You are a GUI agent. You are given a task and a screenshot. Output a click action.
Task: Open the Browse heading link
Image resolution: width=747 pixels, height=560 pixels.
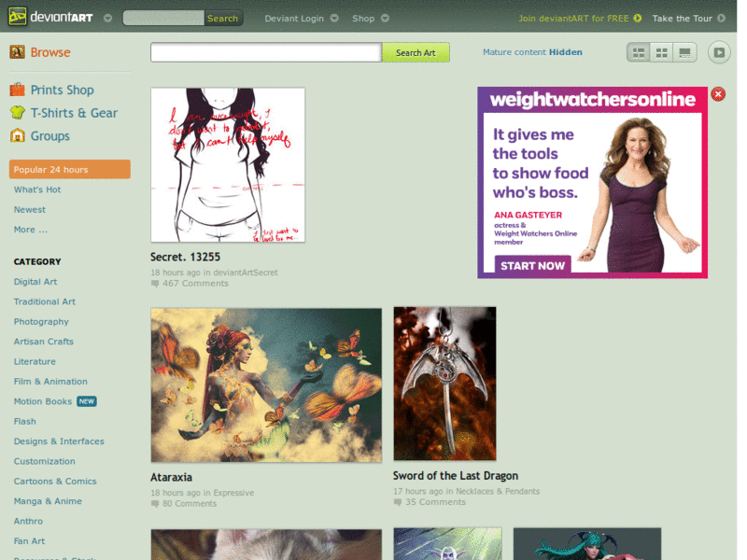coord(50,52)
